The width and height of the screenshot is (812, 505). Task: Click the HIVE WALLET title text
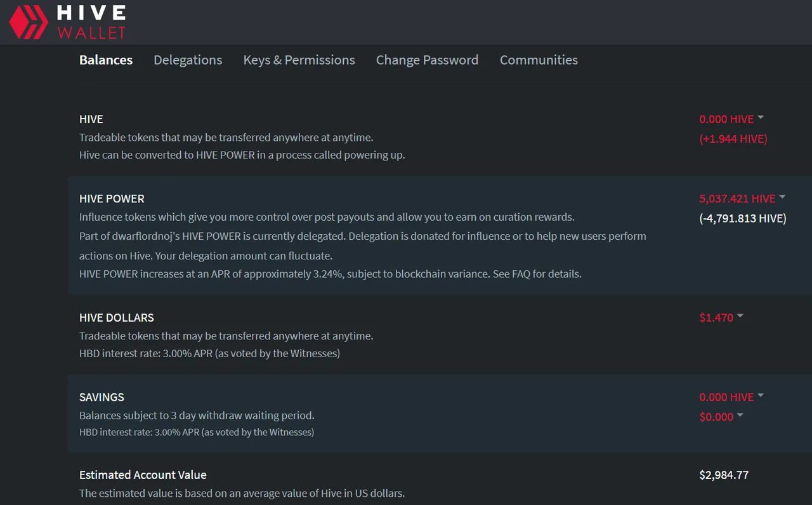point(91,22)
